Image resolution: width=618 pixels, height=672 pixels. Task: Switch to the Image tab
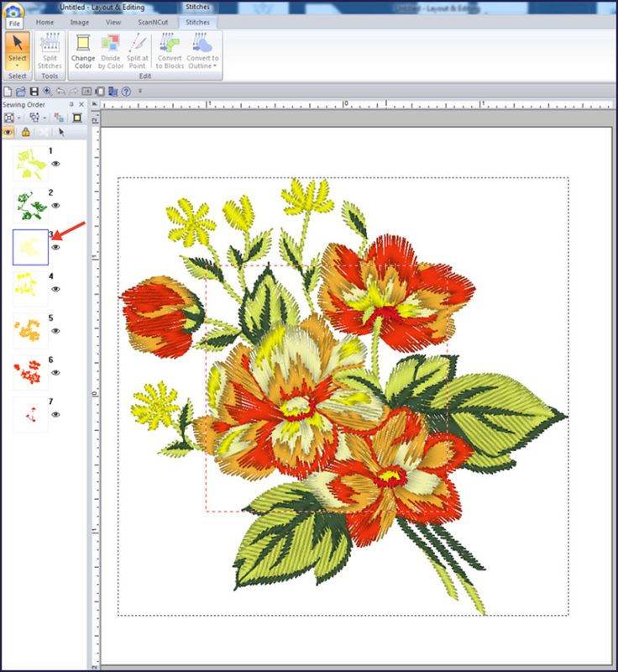click(80, 23)
